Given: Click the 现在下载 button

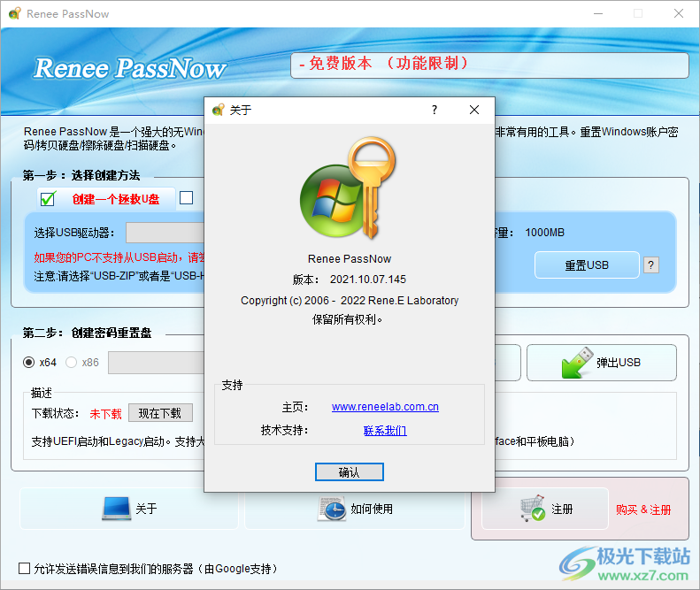Looking at the screenshot, I should coord(160,413).
